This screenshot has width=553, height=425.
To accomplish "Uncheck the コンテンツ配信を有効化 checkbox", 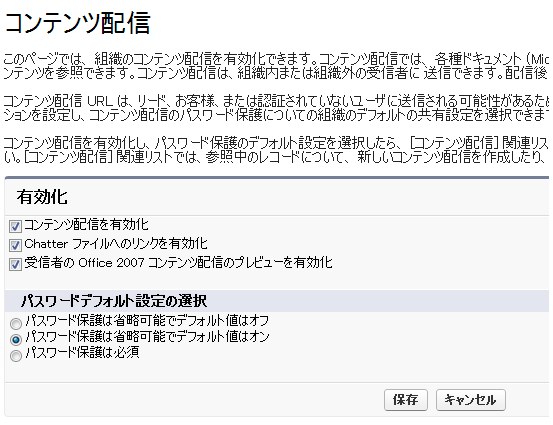I will [15, 226].
